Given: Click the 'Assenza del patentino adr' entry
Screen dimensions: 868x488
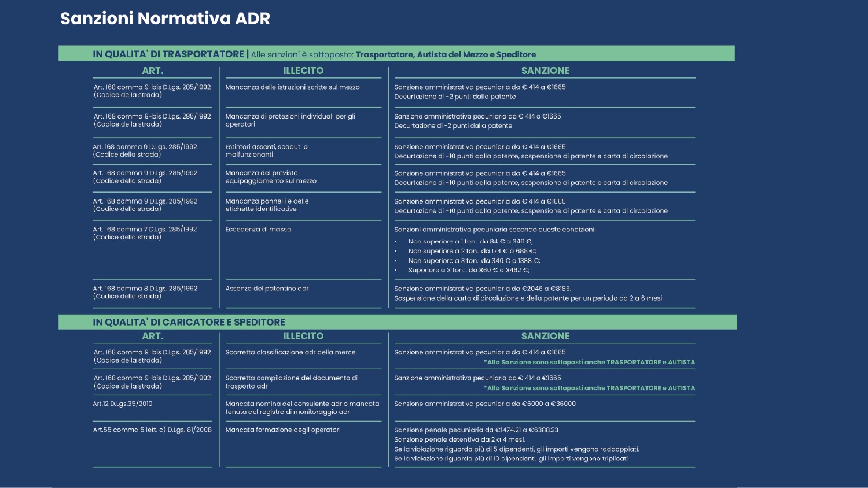Looking at the screenshot, I should [x=267, y=289].
